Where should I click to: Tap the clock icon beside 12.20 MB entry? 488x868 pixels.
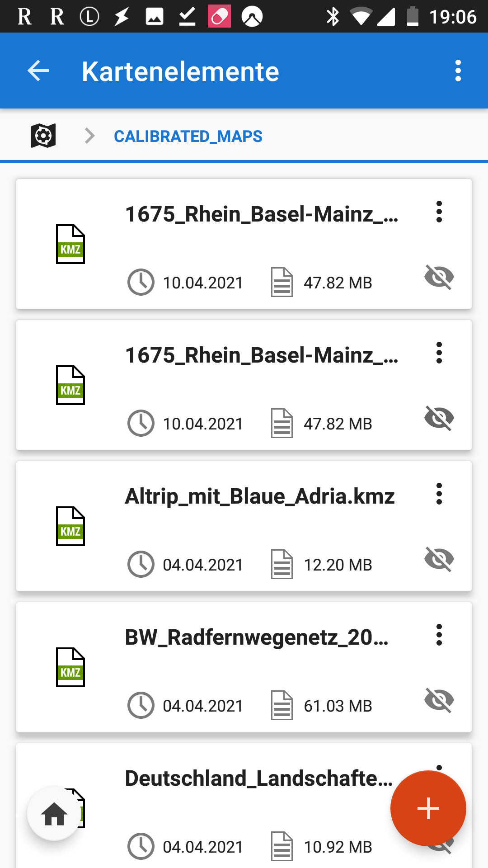pos(141,565)
